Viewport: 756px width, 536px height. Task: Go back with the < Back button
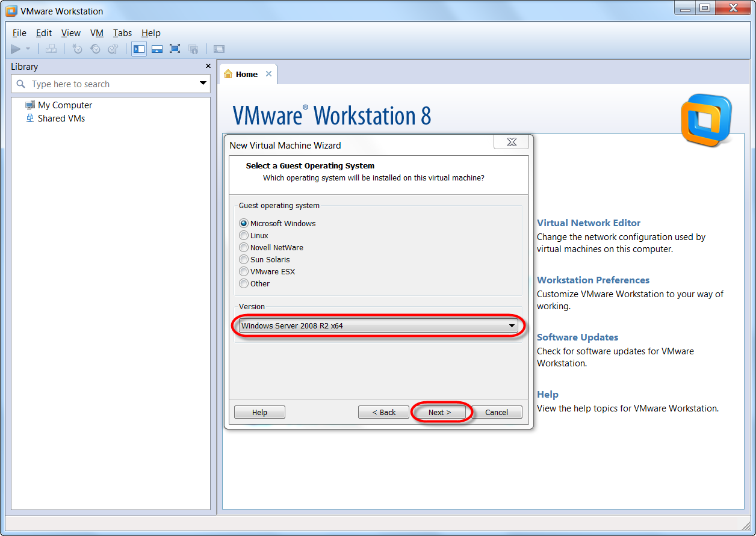(x=384, y=412)
